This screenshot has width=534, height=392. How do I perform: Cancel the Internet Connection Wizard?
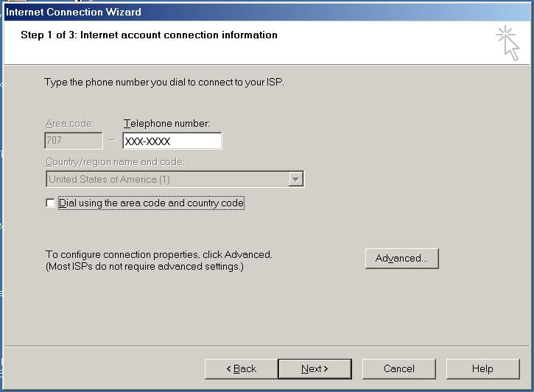398,368
